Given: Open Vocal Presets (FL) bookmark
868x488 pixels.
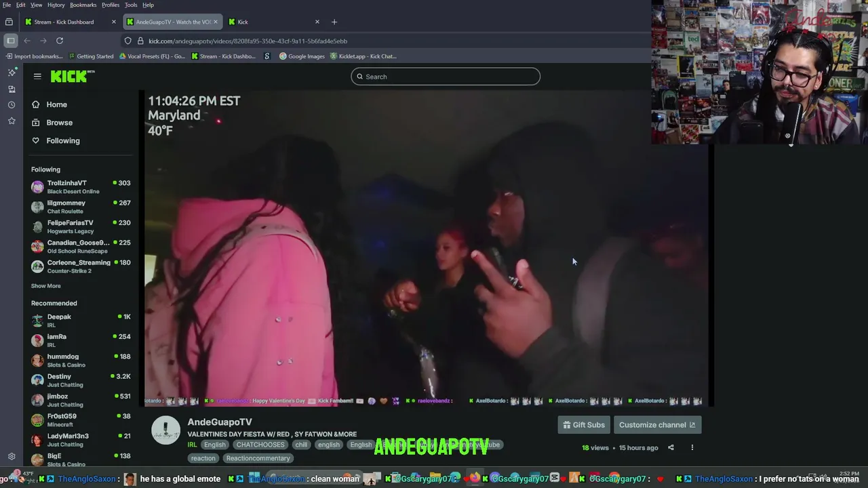Looking at the screenshot, I should click(x=152, y=56).
